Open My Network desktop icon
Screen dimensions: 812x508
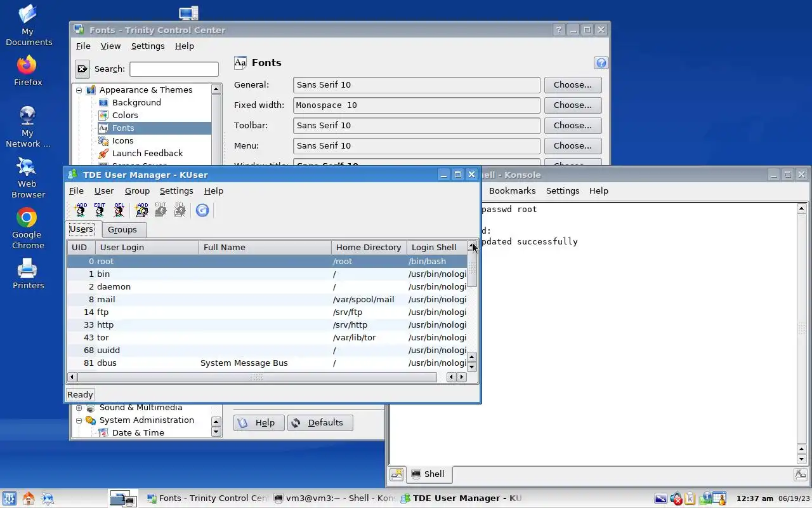pyautogui.click(x=28, y=127)
